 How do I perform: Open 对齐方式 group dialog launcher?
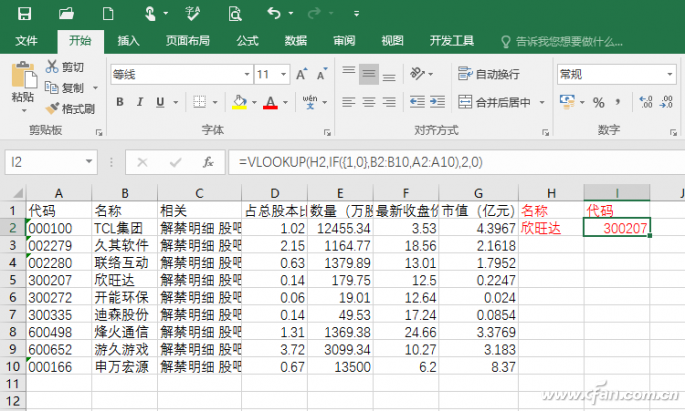(x=545, y=132)
